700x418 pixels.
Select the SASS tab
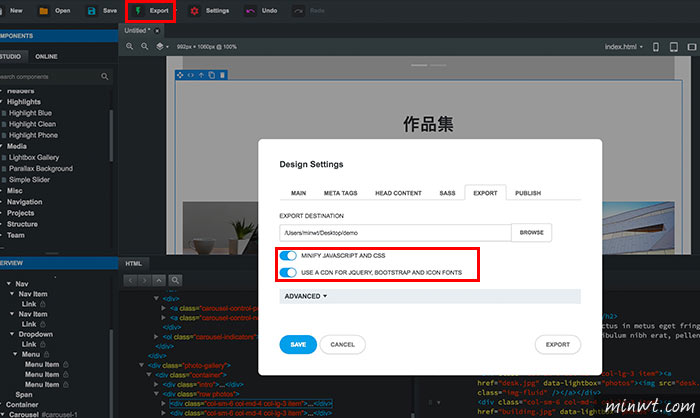[447, 193]
